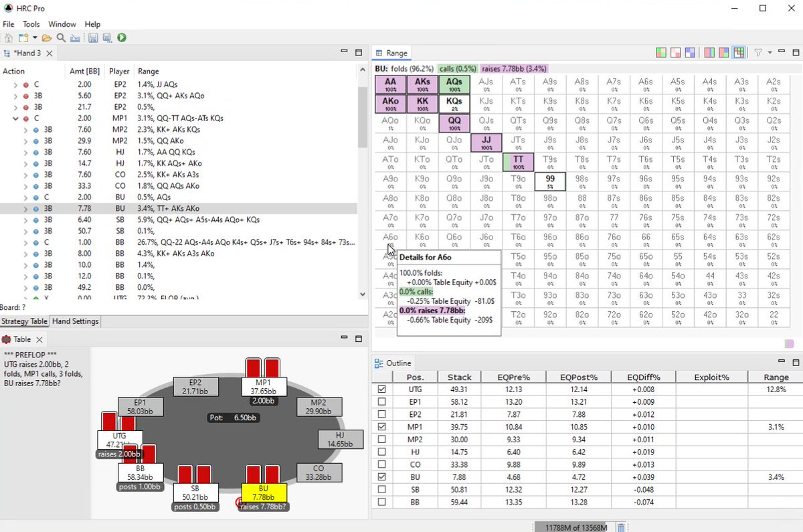The image size is (803, 532).
Task: Check the SB checkbox in Outline
Action: (x=382, y=489)
